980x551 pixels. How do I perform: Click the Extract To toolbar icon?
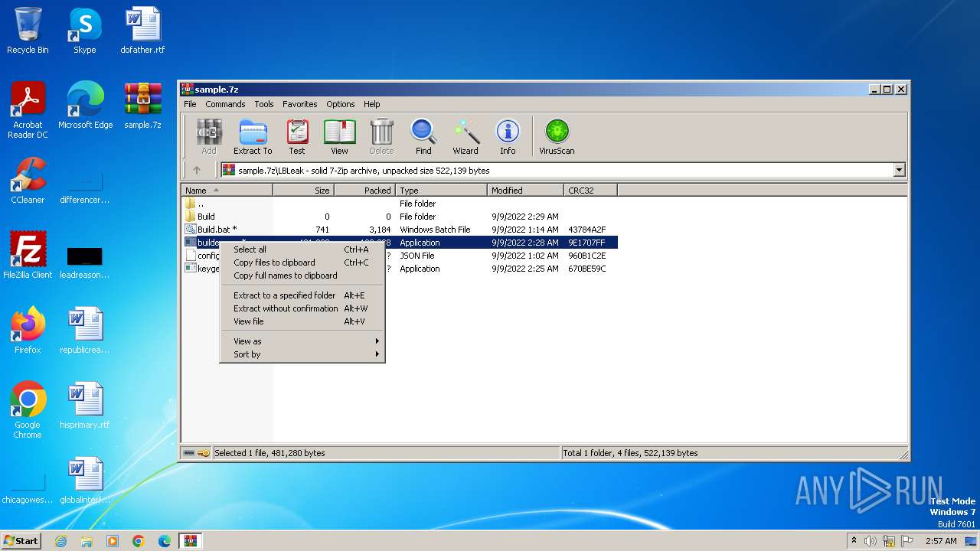[253, 137]
